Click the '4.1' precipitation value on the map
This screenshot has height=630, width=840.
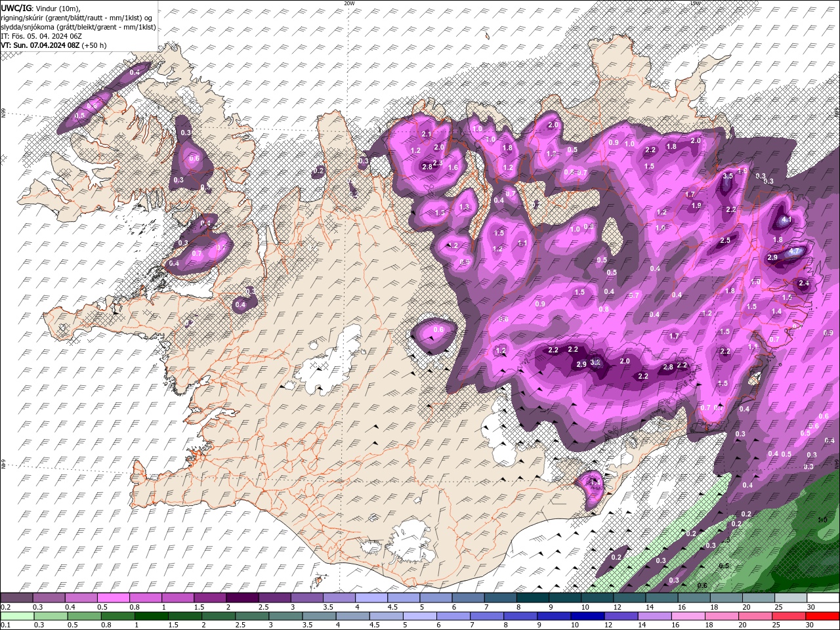pyautogui.click(x=788, y=220)
